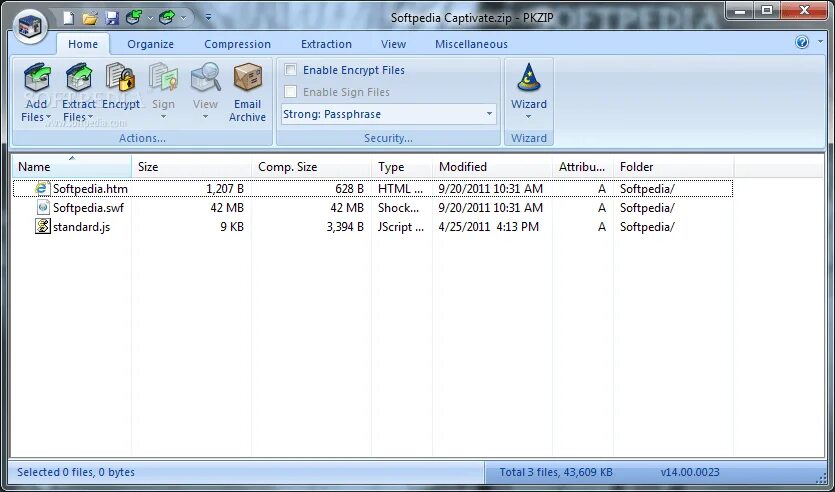Open the Actions... group options

coord(142,138)
